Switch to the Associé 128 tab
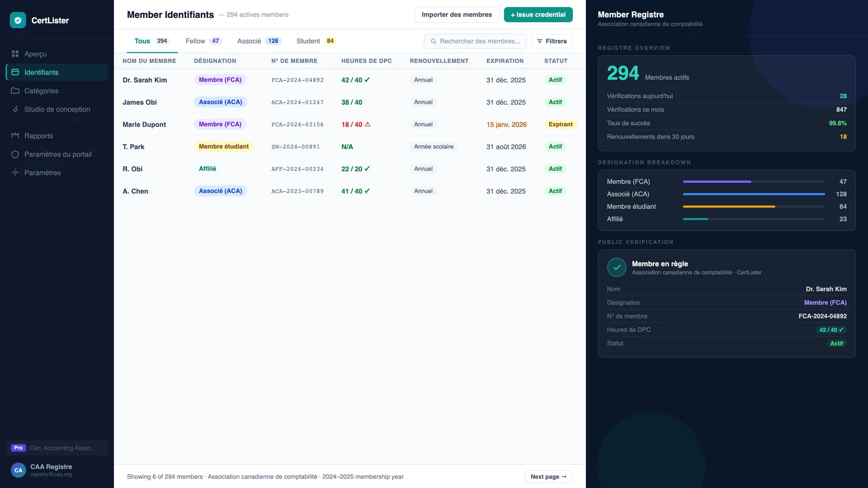 (x=259, y=41)
